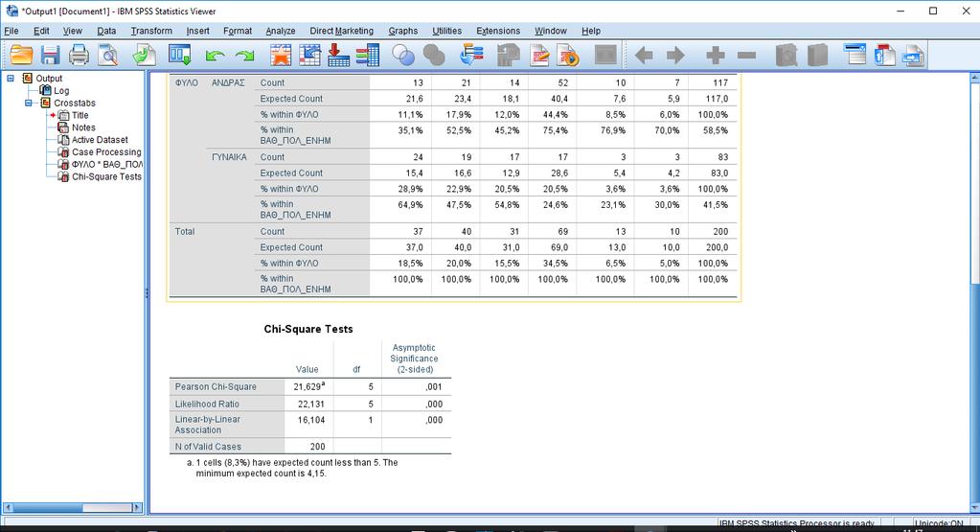The image size is (980, 532).
Task: Collapse the Output root node
Action: point(11,79)
